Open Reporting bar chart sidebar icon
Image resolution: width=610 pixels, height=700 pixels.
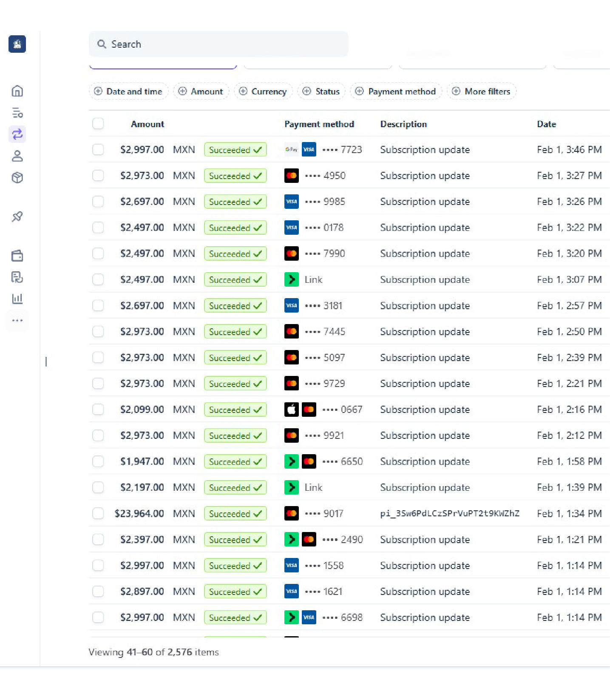[x=17, y=299]
